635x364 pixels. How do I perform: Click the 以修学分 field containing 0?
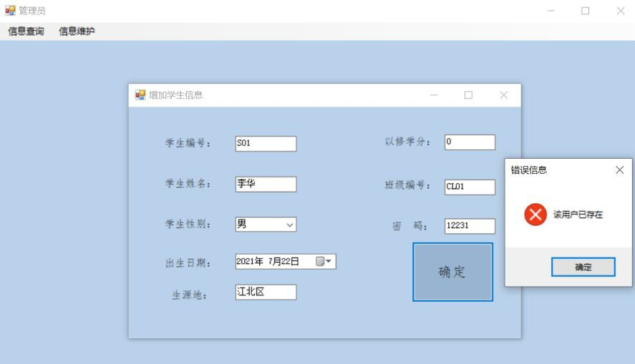tap(470, 142)
